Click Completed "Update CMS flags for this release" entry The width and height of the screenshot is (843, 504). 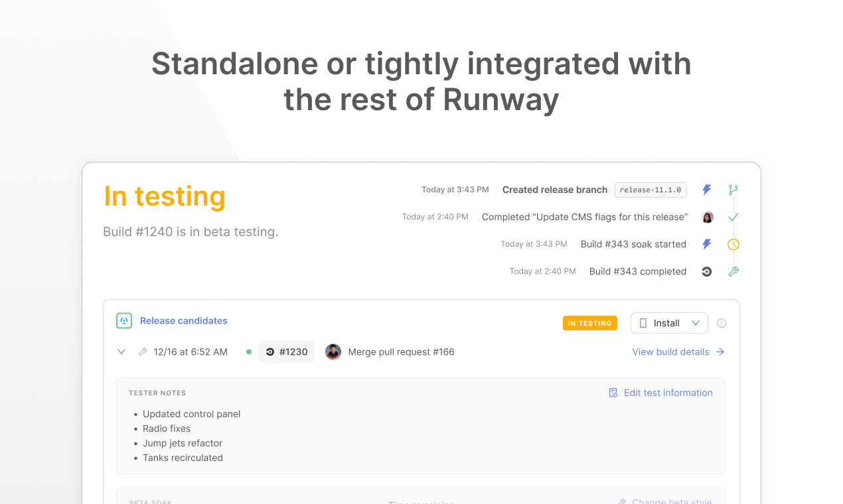coord(585,217)
